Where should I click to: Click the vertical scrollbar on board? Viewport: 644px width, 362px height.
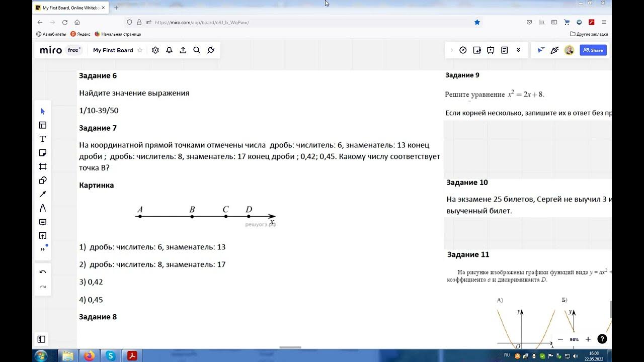(x=610, y=309)
